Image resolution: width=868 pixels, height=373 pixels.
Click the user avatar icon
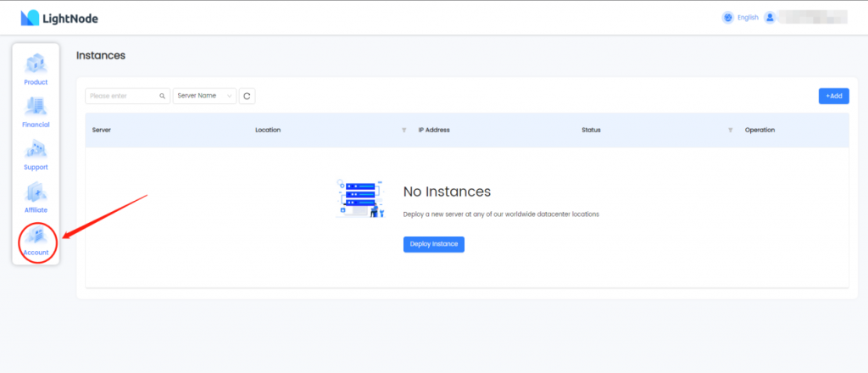[x=770, y=17]
